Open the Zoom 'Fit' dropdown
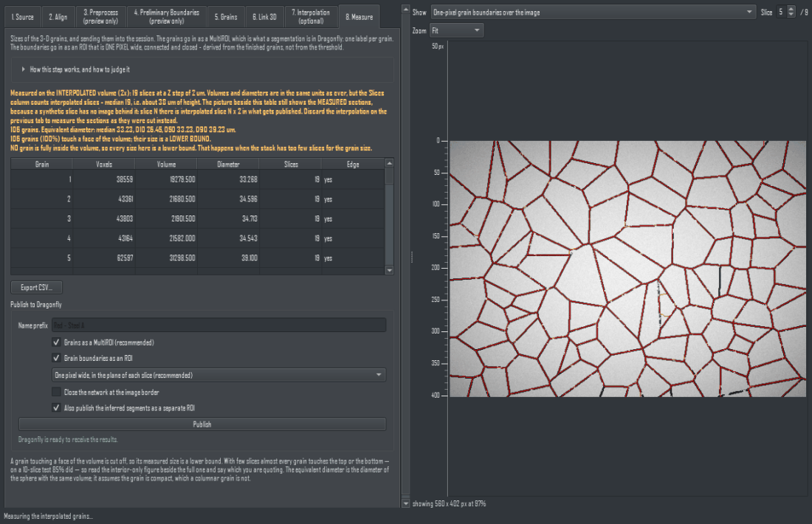Image resolution: width=812 pixels, height=524 pixels. (x=457, y=30)
